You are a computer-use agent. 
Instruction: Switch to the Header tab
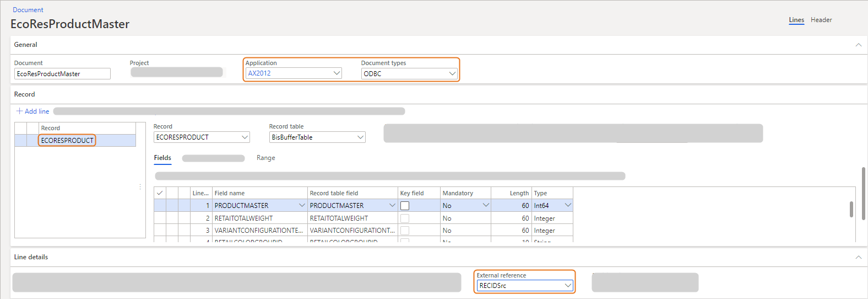(821, 20)
